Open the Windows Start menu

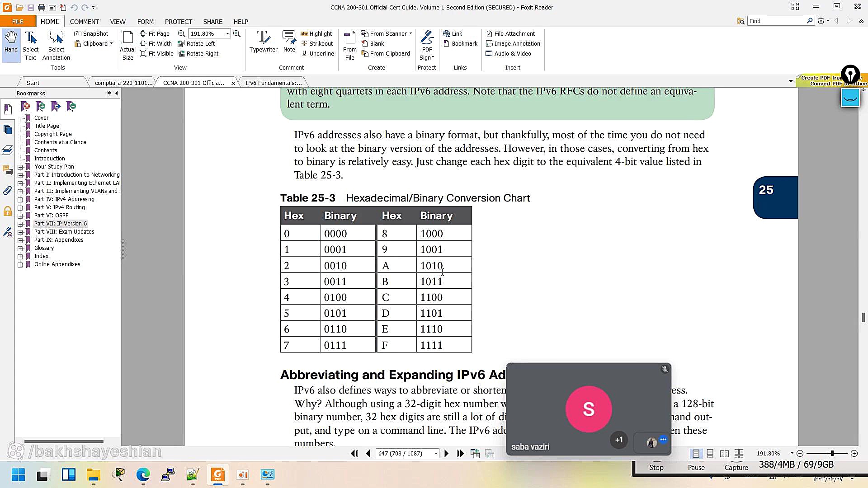[18, 474]
